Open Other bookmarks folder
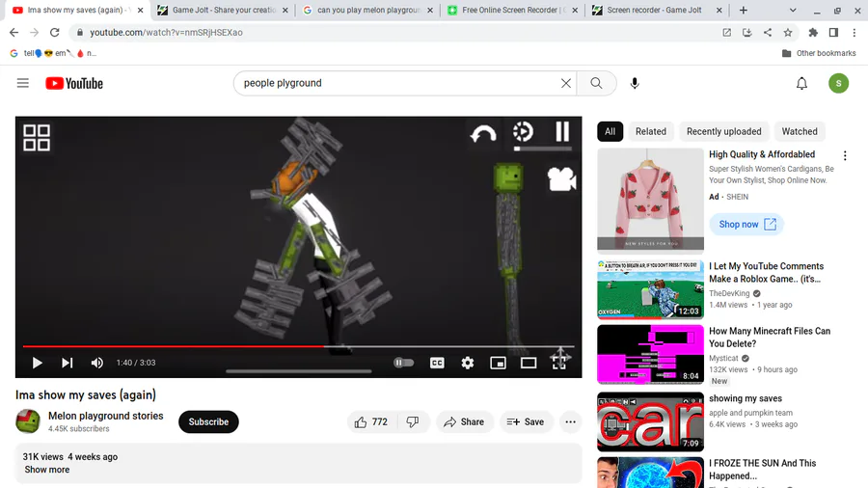Viewport: 868px width, 488px height. point(819,53)
